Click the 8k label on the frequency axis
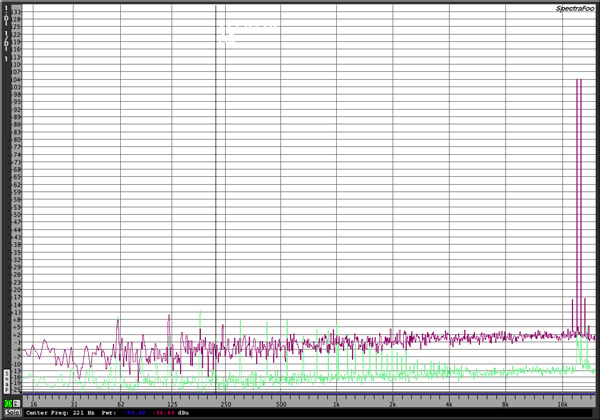The width and height of the screenshot is (600, 420). 505,404
